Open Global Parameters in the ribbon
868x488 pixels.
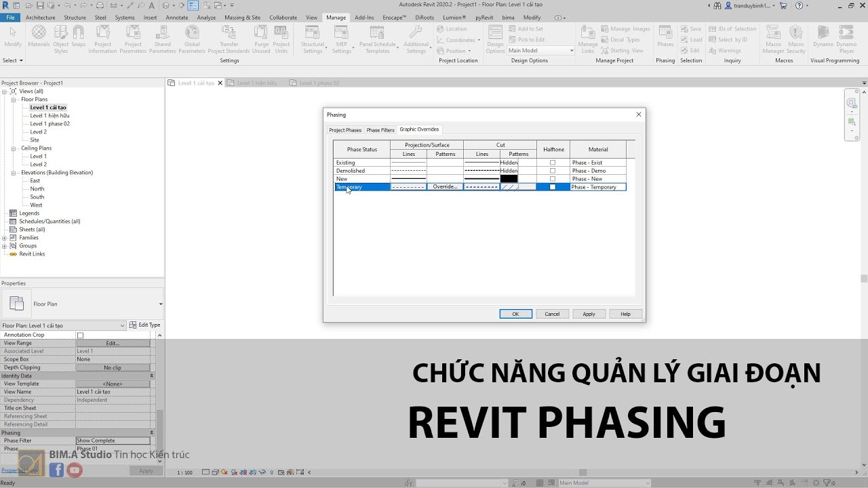coord(192,39)
